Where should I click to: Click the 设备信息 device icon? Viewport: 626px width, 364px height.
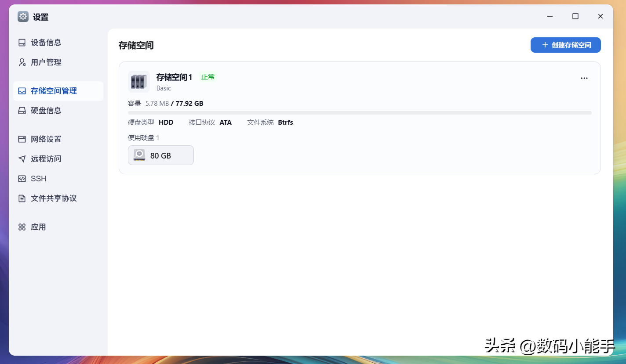click(x=22, y=43)
